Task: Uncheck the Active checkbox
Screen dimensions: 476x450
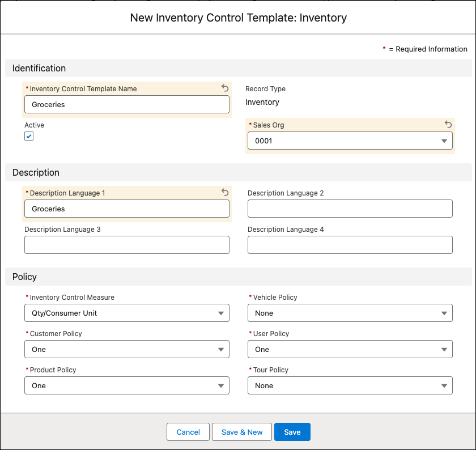Action: point(29,136)
